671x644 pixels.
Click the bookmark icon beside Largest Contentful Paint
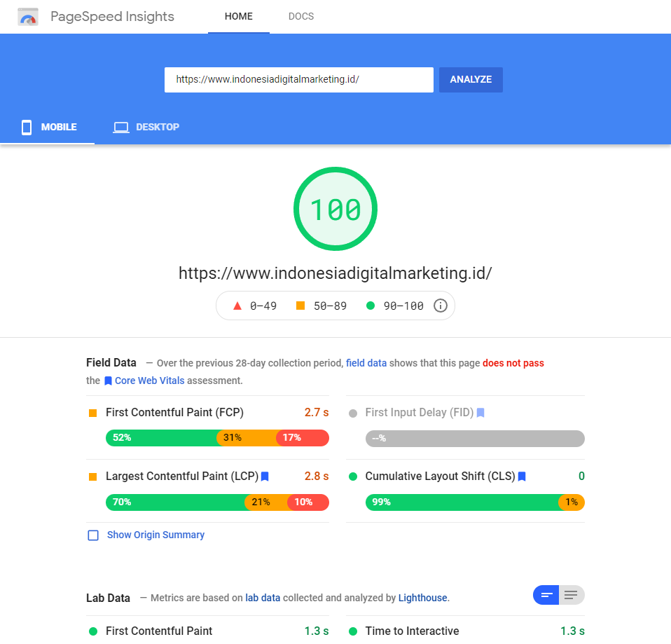pos(265,477)
